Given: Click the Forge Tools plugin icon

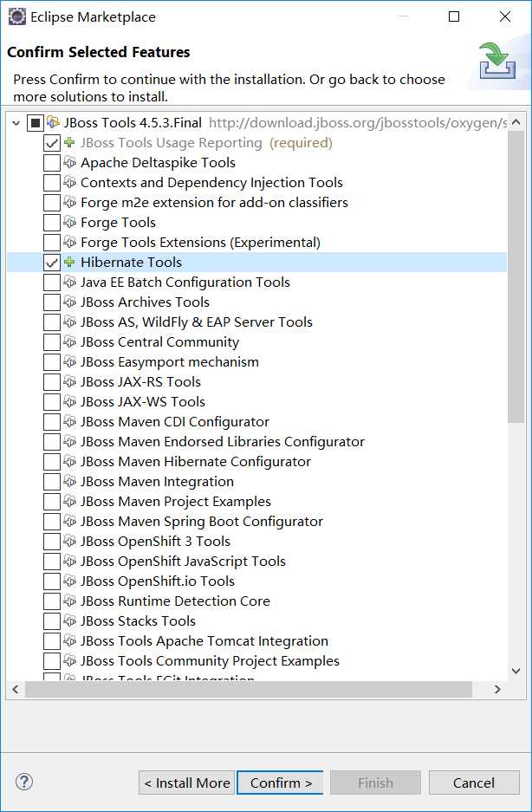Looking at the screenshot, I should pyautogui.click(x=70, y=223).
